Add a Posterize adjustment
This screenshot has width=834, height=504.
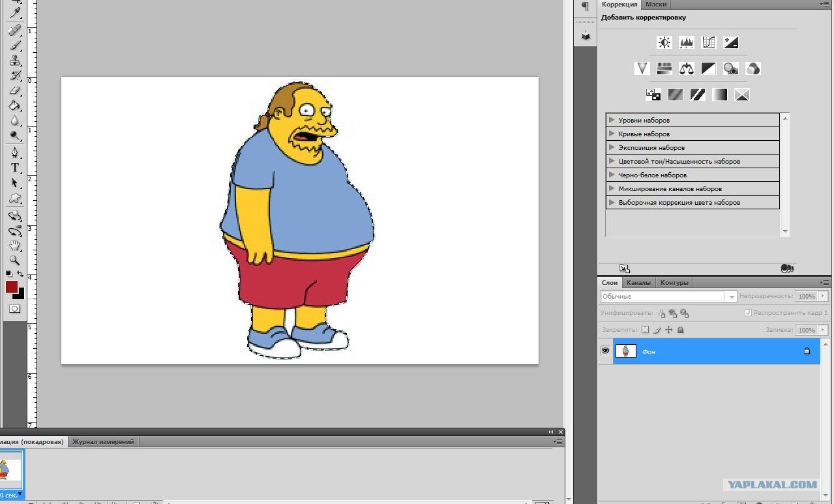[x=676, y=95]
